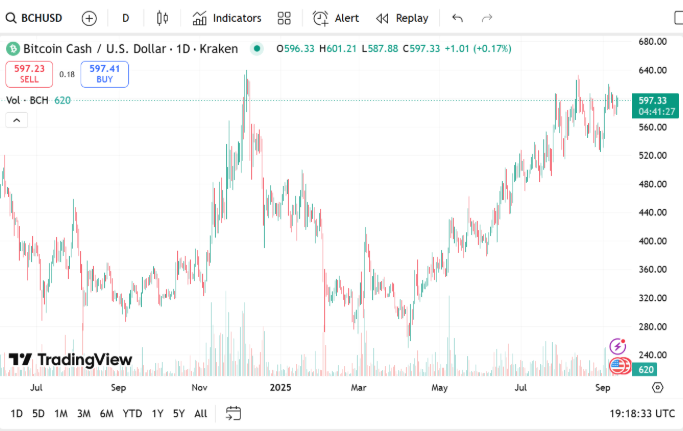Open indicator templates grid icon

tap(284, 18)
